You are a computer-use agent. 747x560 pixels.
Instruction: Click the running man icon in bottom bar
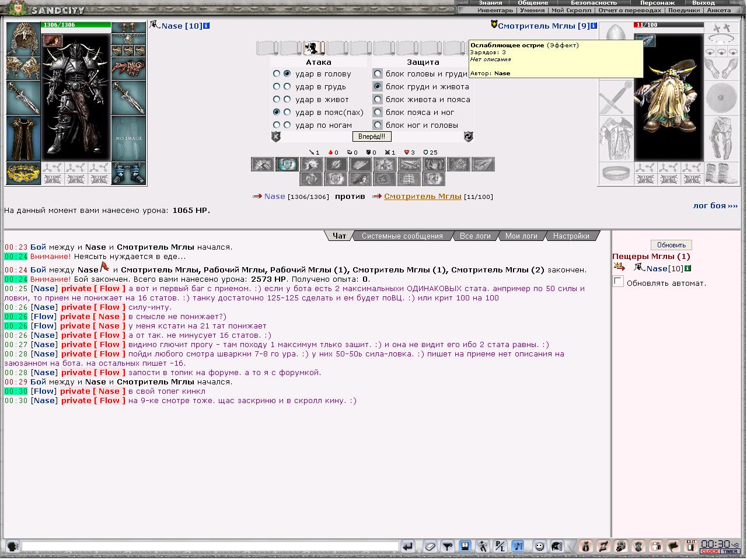(x=483, y=547)
